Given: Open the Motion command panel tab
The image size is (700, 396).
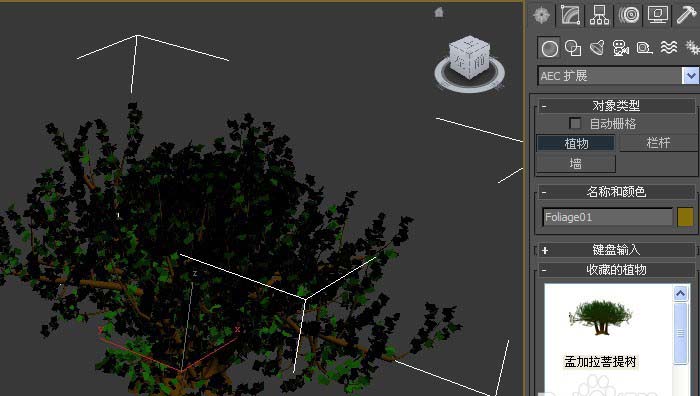Looking at the screenshot, I should click(x=629, y=15).
